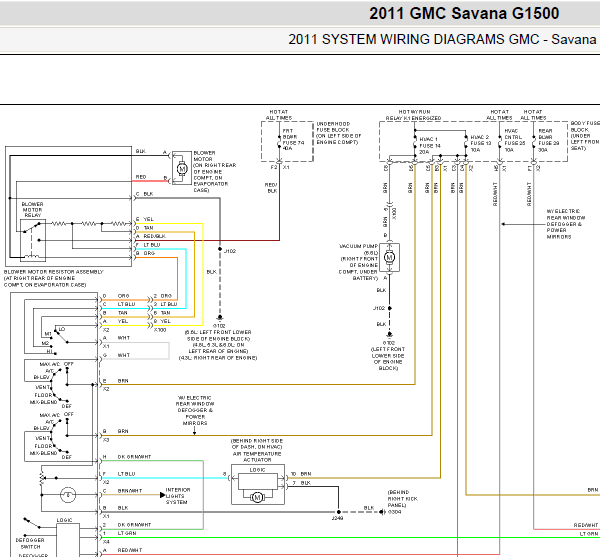Screen dimensions: 600x557
Task: Click the Defogger Switch label
Action: pyautogui.click(x=30, y=544)
